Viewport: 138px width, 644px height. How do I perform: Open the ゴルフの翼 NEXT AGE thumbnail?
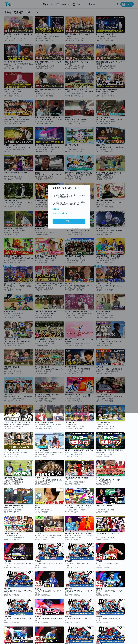[19, 469]
